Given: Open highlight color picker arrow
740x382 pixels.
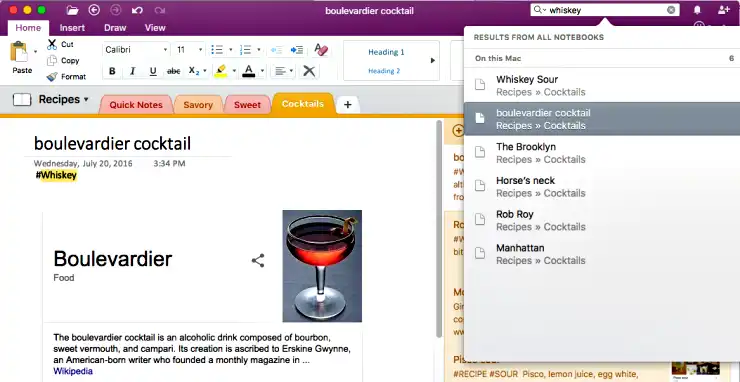Looking at the screenshot, I should click(x=234, y=71).
